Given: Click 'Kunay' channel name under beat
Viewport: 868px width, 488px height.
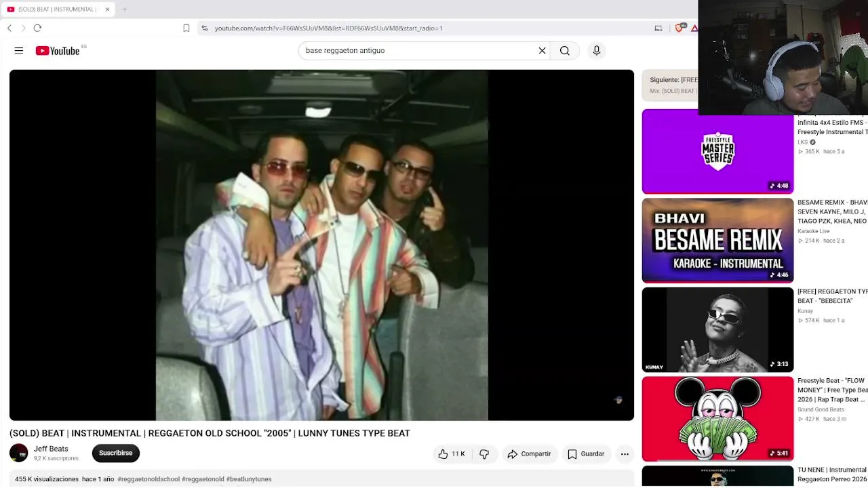Looking at the screenshot, I should [805, 311].
